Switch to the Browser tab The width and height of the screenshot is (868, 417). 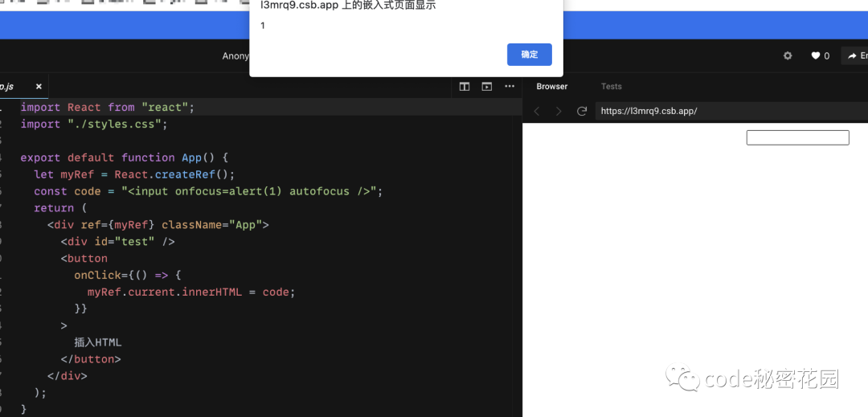point(552,86)
